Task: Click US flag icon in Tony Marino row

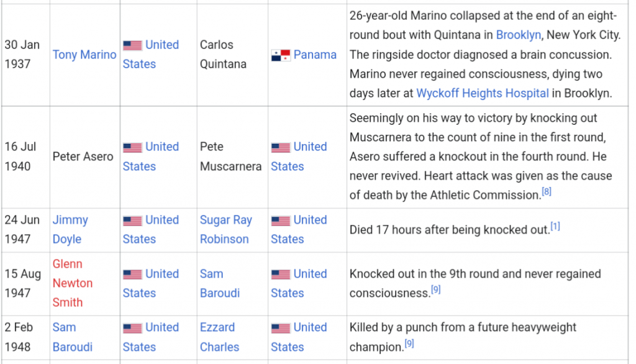Action: (x=133, y=45)
